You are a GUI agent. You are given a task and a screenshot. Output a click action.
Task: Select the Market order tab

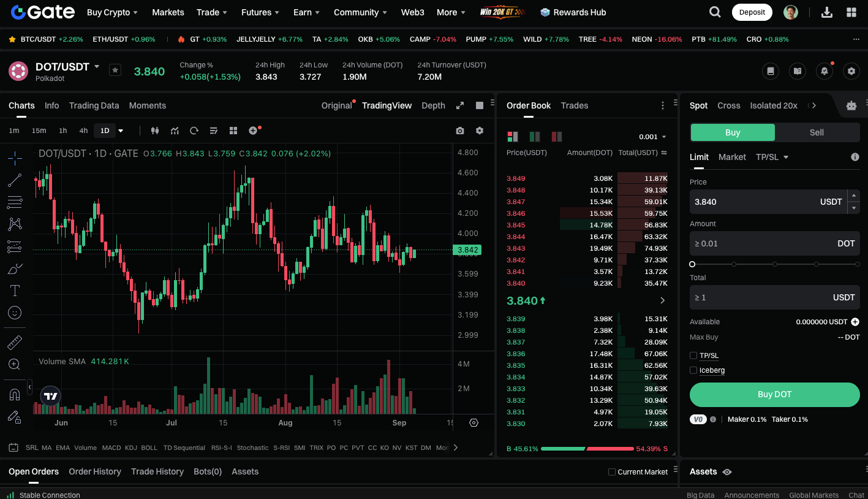[x=732, y=157]
